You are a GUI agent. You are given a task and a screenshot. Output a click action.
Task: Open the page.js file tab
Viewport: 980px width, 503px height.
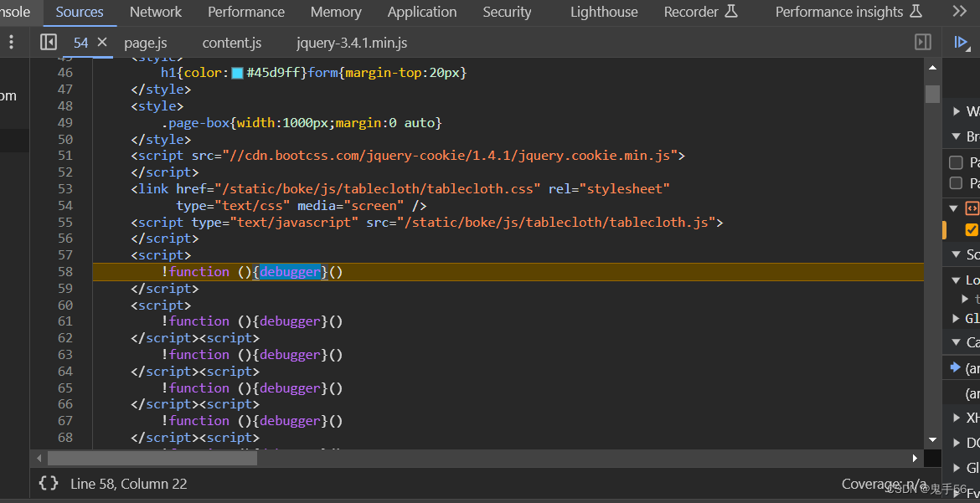(x=145, y=42)
